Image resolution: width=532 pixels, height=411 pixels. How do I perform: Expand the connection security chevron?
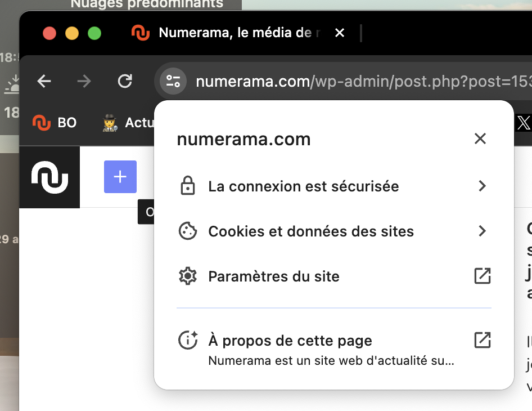pyautogui.click(x=482, y=186)
